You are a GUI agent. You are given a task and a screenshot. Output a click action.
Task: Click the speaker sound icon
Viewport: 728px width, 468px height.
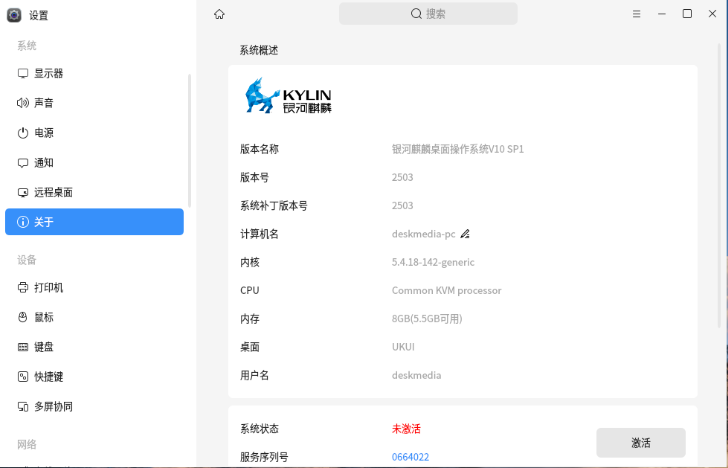(x=23, y=103)
